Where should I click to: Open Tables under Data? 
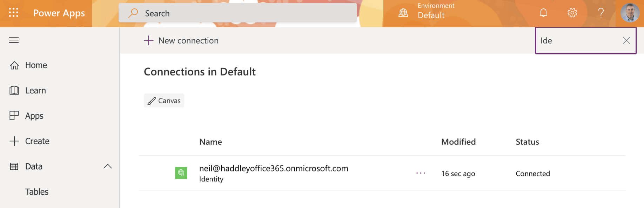pyautogui.click(x=37, y=192)
